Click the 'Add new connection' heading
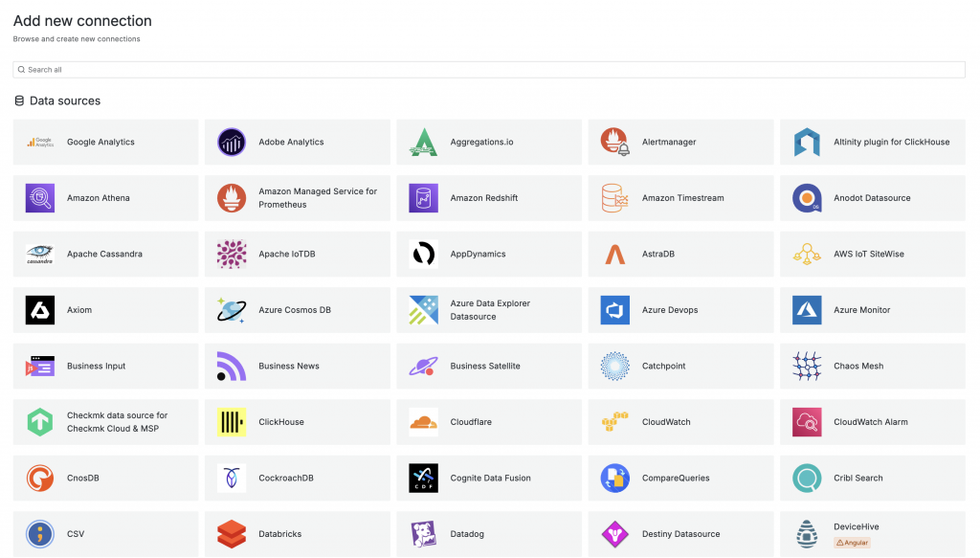This screenshot has height=558, width=980. pos(82,21)
